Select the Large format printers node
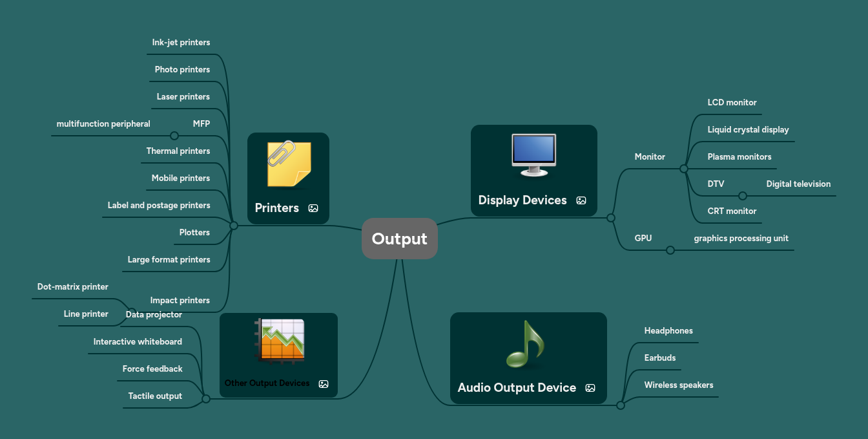The width and height of the screenshot is (868, 439). [169, 260]
